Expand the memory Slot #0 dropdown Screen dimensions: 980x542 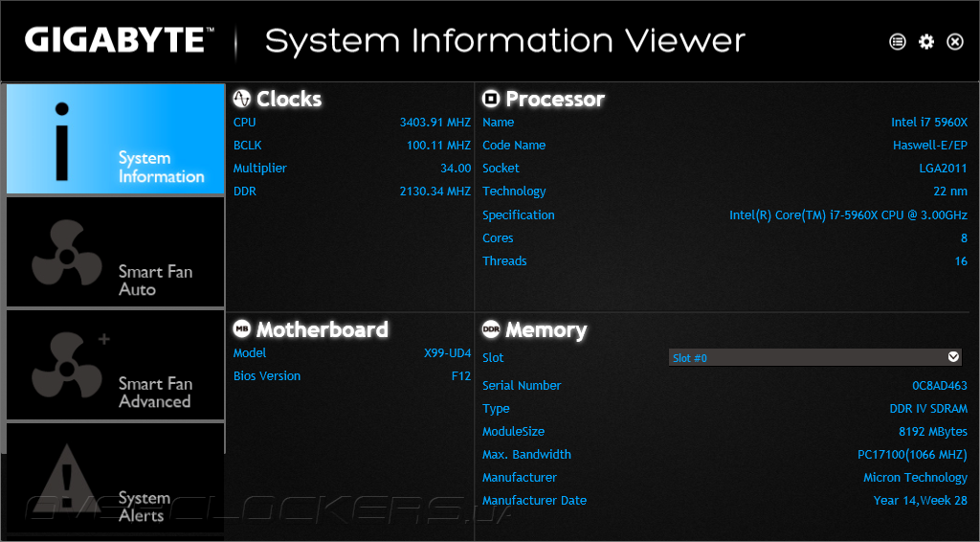(815, 357)
